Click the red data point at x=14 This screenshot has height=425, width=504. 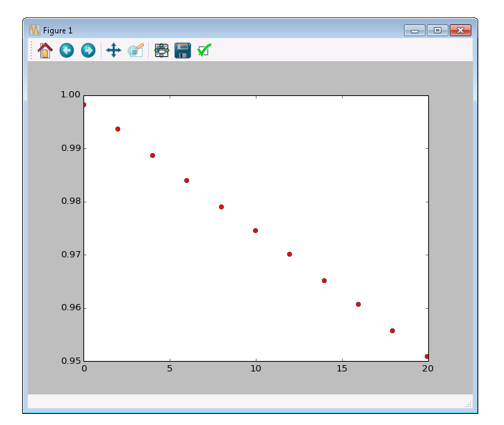point(324,280)
